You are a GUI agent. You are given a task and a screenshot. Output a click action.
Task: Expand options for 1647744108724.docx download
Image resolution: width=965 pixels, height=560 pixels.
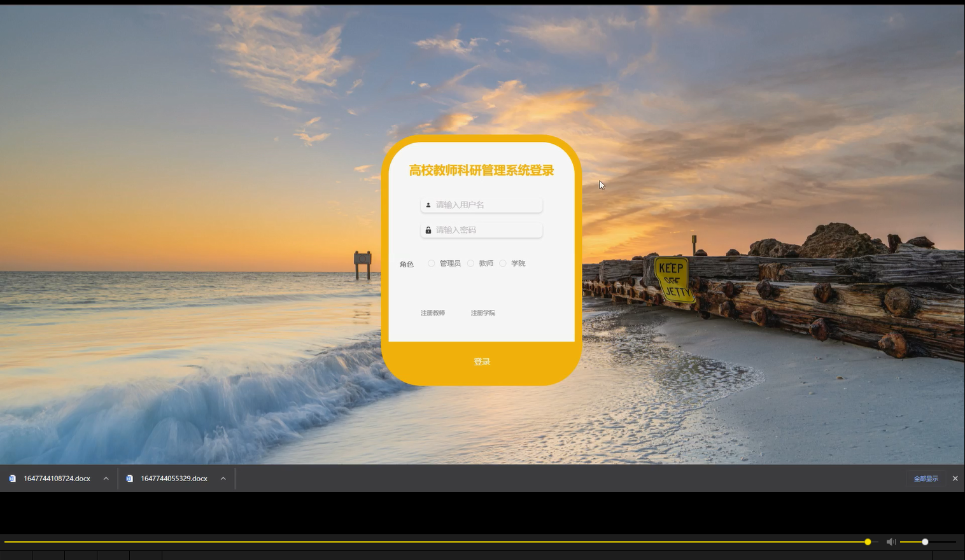[x=106, y=479]
